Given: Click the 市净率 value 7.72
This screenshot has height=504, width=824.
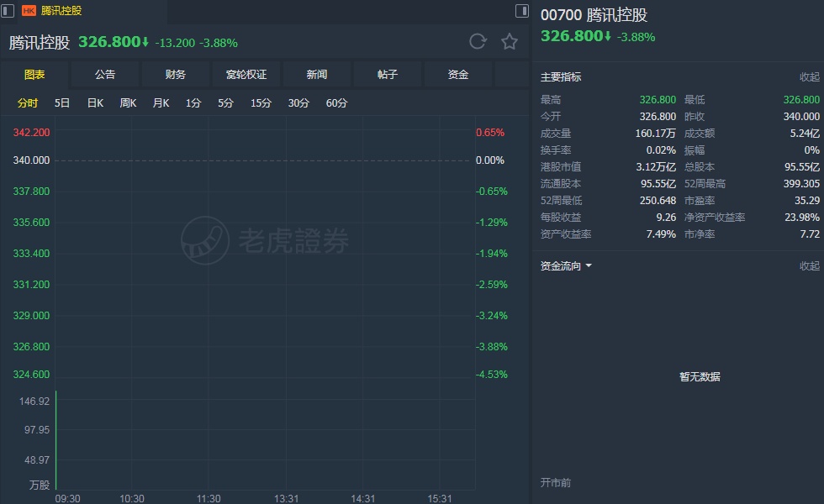Looking at the screenshot, I should pyautogui.click(x=810, y=234).
